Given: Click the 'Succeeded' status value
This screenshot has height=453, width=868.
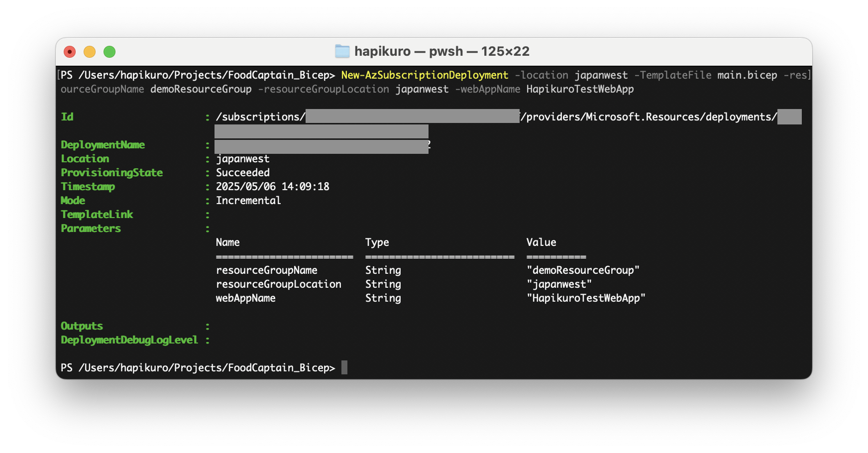Looking at the screenshot, I should click(x=243, y=173).
